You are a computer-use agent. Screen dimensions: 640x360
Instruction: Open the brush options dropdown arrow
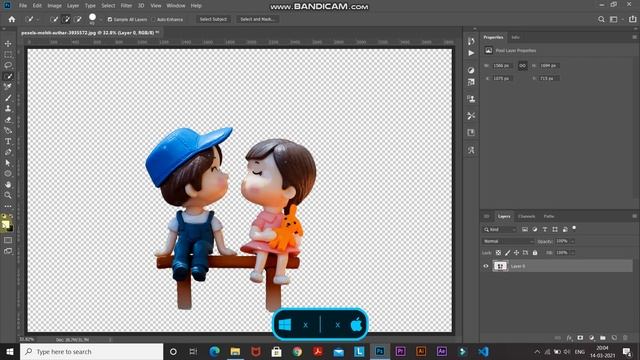pos(100,19)
